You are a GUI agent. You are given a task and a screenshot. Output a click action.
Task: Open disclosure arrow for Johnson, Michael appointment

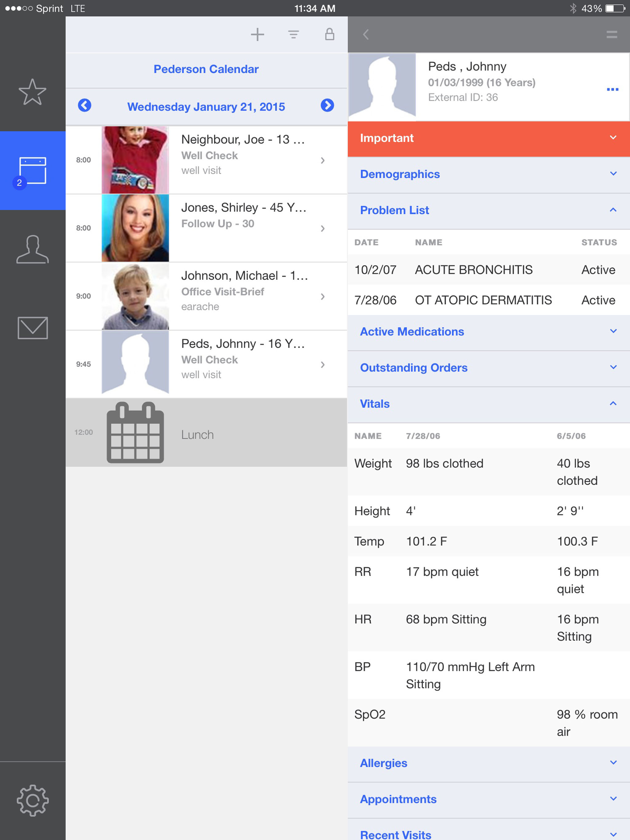tap(323, 296)
